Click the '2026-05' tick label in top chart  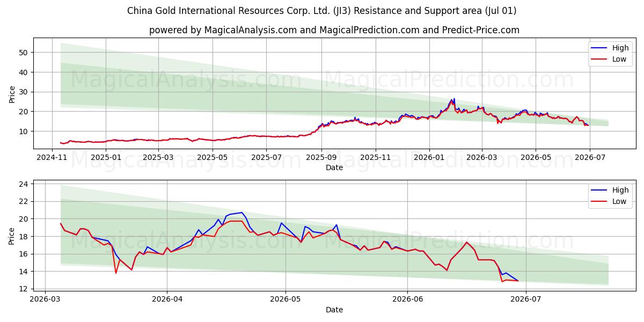(535, 157)
